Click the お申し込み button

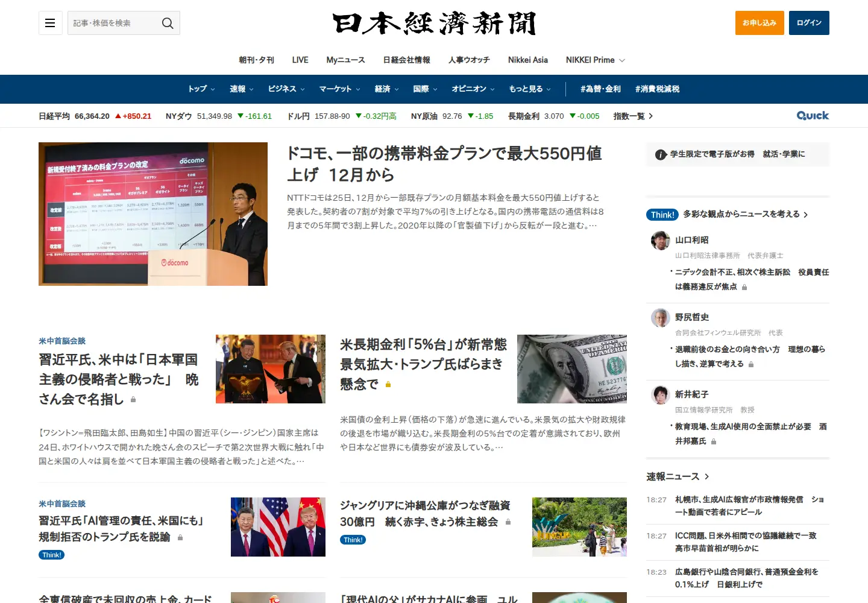759,23
